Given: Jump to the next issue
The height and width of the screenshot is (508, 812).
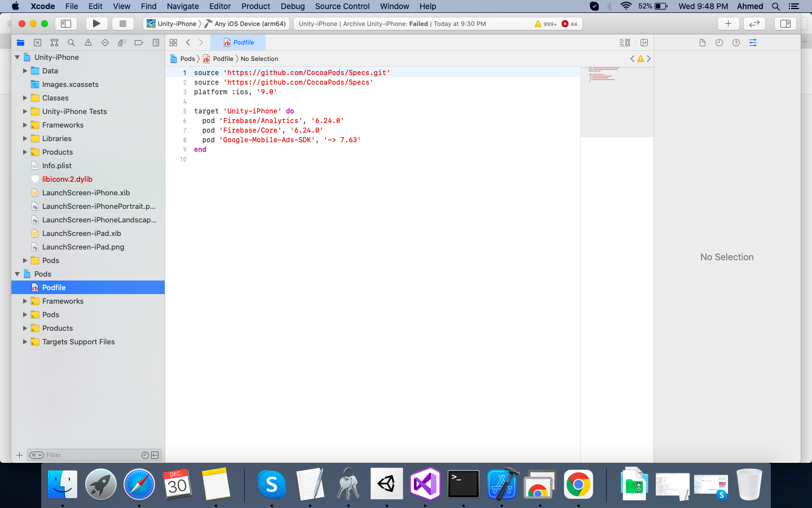Looking at the screenshot, I should tap(648, 59).
